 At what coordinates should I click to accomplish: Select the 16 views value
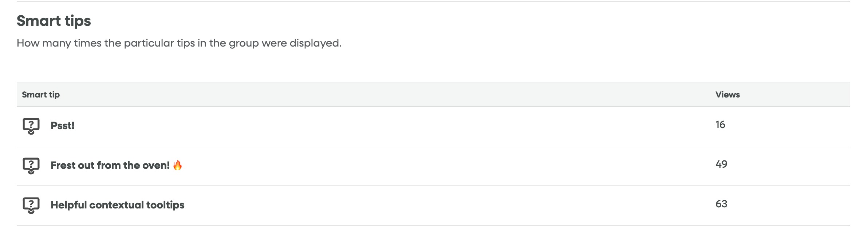(720, 125)
